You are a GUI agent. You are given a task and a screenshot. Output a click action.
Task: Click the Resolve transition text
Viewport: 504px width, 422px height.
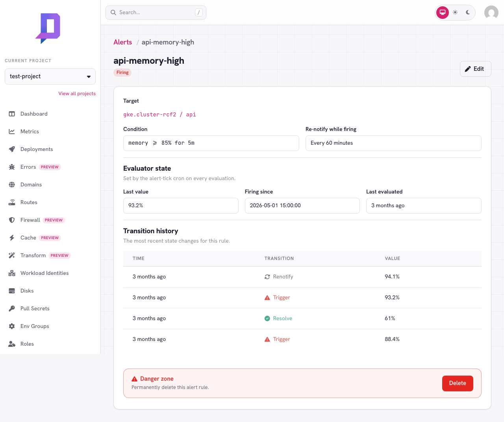click(283, 319)
